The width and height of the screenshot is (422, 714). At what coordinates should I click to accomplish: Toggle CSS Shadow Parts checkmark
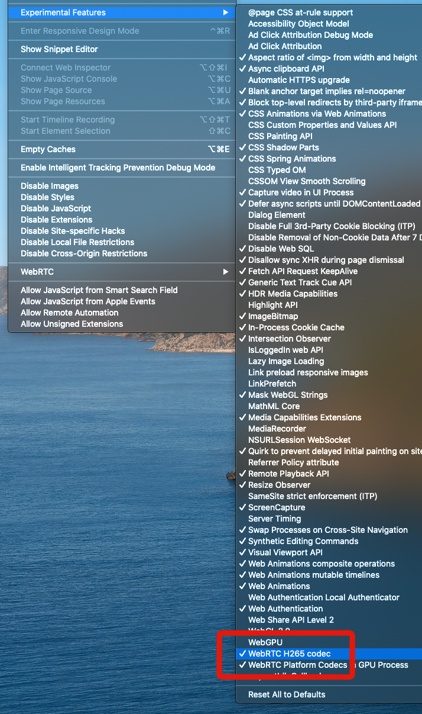click(329, 147)
